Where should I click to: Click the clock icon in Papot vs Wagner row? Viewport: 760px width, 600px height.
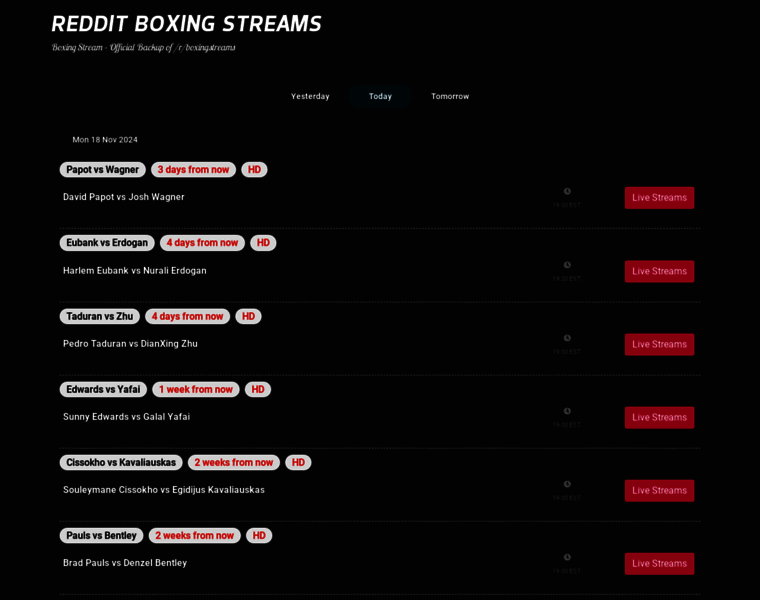[x=567, y=191]
